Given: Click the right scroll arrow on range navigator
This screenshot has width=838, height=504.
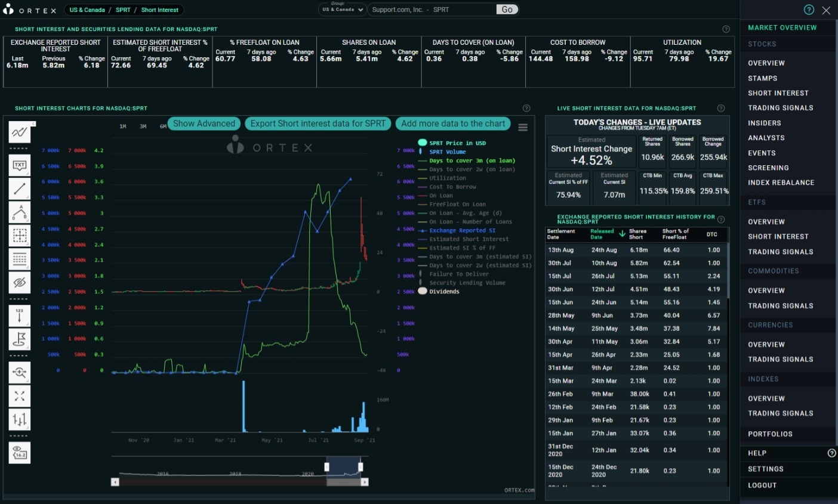Looking at the screenshot, I should point(365,482).
